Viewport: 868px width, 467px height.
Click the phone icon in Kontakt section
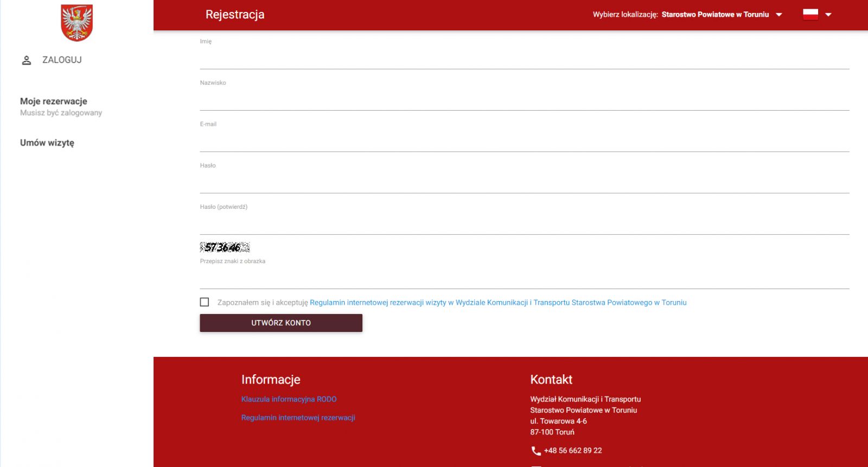[536, 451]
